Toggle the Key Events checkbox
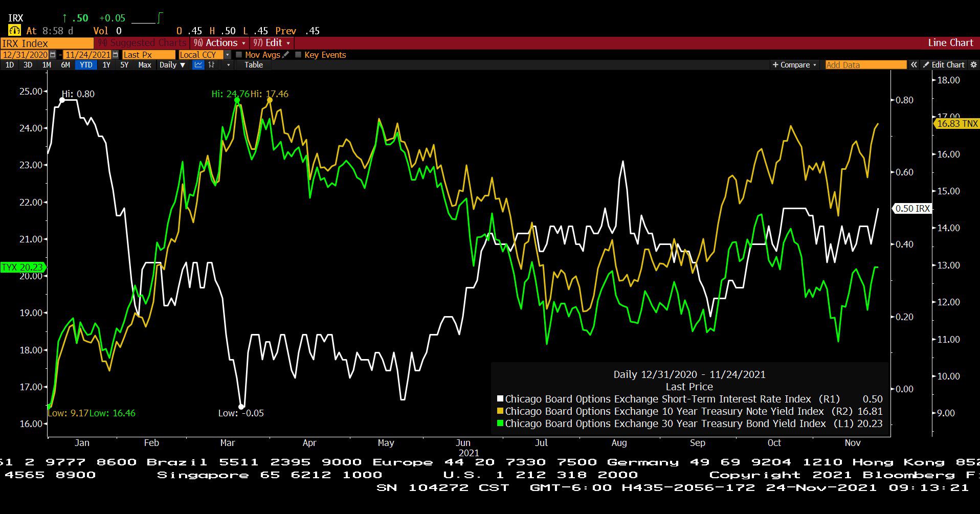This screenshot has width=980, height=514. click(298, 55)
